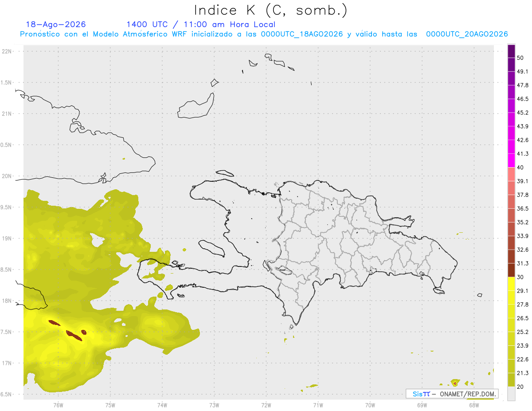Click the longitude label '68W'

pos(474,405)
